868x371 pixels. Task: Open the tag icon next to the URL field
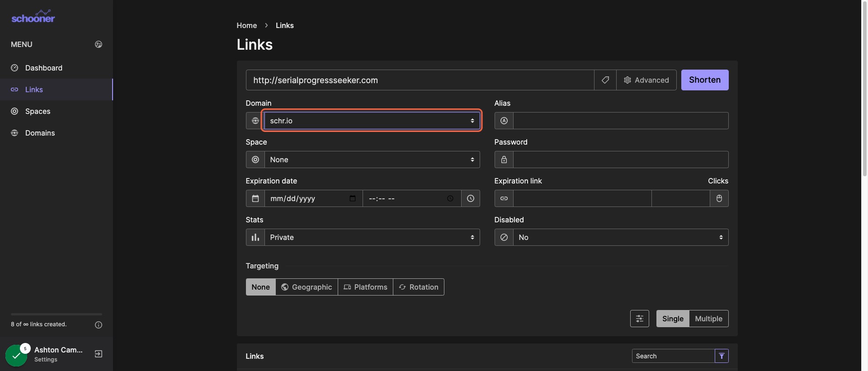pos(605,80)
